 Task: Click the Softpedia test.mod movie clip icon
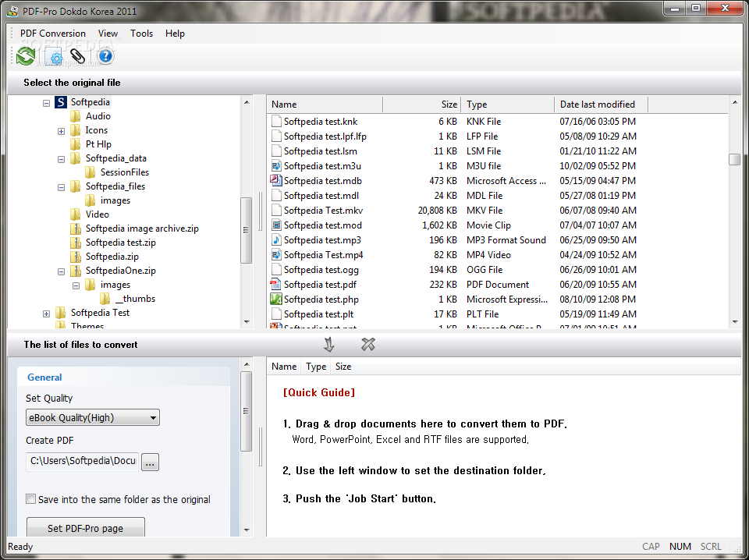(275, 225)
